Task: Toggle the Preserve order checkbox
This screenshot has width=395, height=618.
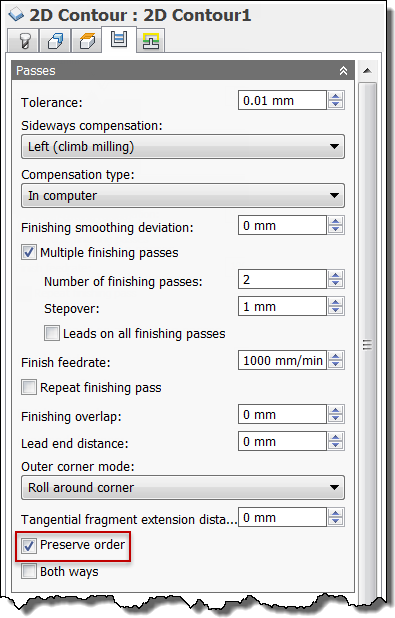Action: pyautogui.click(x=29, y=545)
